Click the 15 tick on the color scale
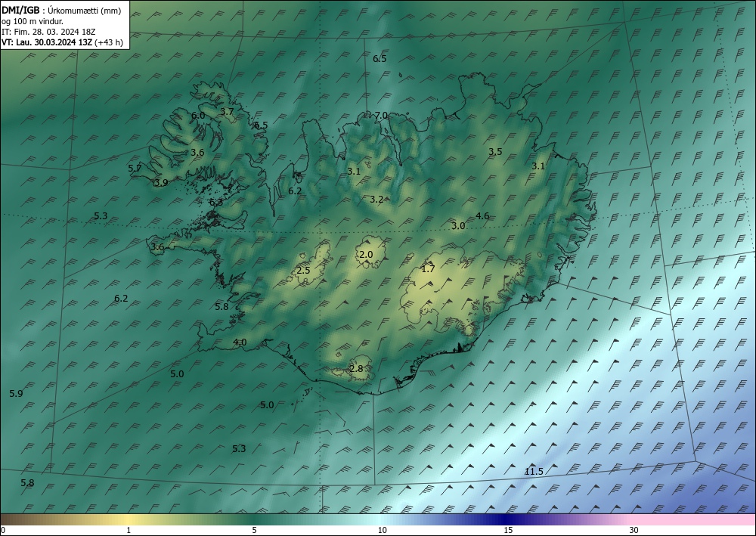The image size is (756, 536). 508,530
